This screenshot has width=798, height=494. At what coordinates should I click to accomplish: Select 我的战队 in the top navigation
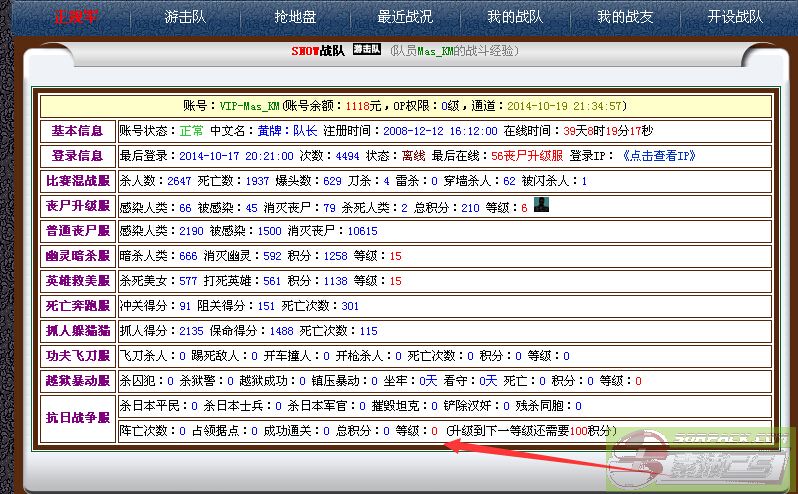click(515, 17)
